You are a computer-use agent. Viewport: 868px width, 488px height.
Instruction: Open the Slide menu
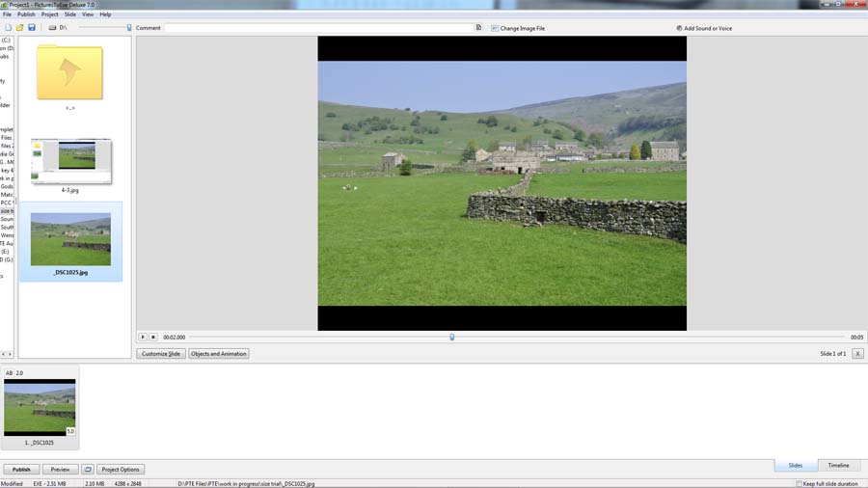coord(70,14)
